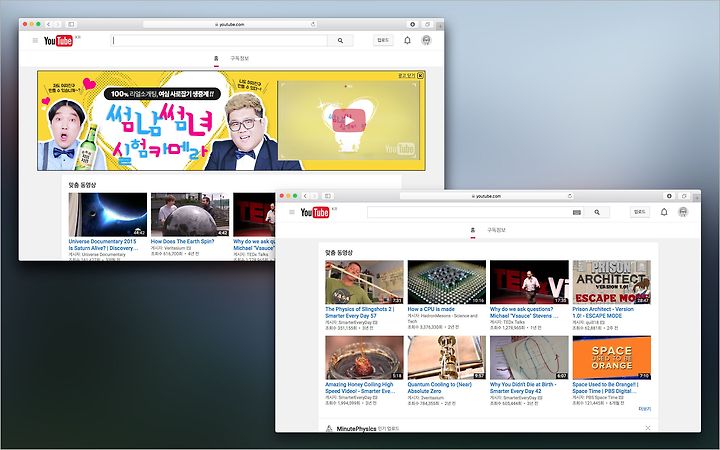The image size is (720, 450).
Task: Reload page in front Safari window
Action: coord(570,196)
